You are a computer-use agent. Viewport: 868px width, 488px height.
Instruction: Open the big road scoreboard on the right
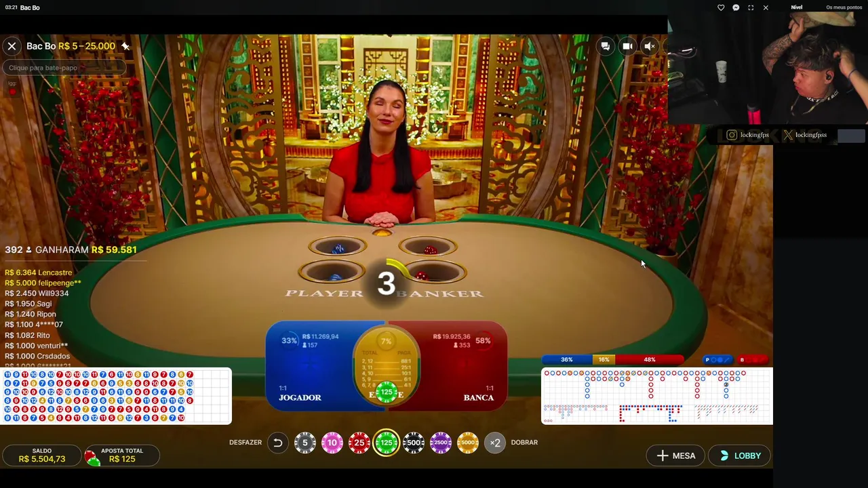(656, 396)
